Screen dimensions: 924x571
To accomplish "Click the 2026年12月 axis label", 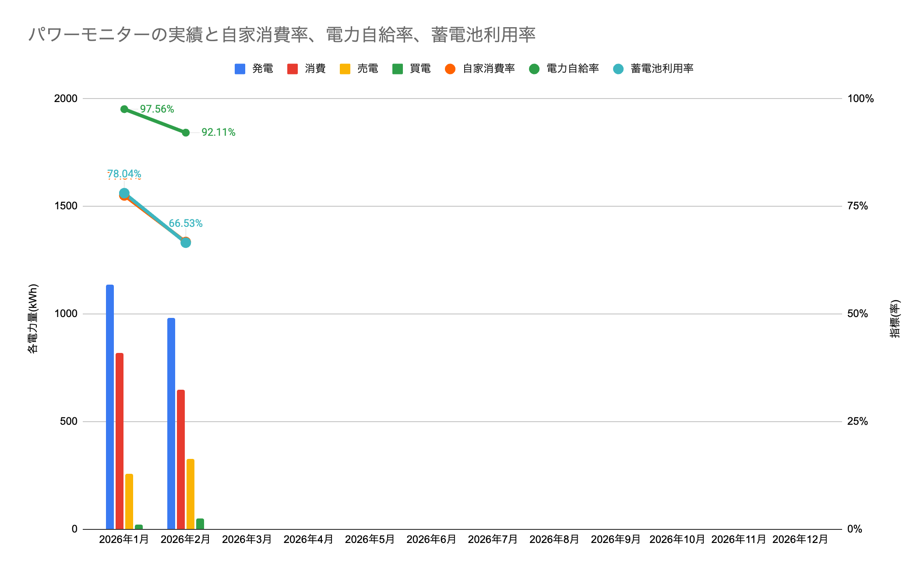I will (x=800, y=539).
